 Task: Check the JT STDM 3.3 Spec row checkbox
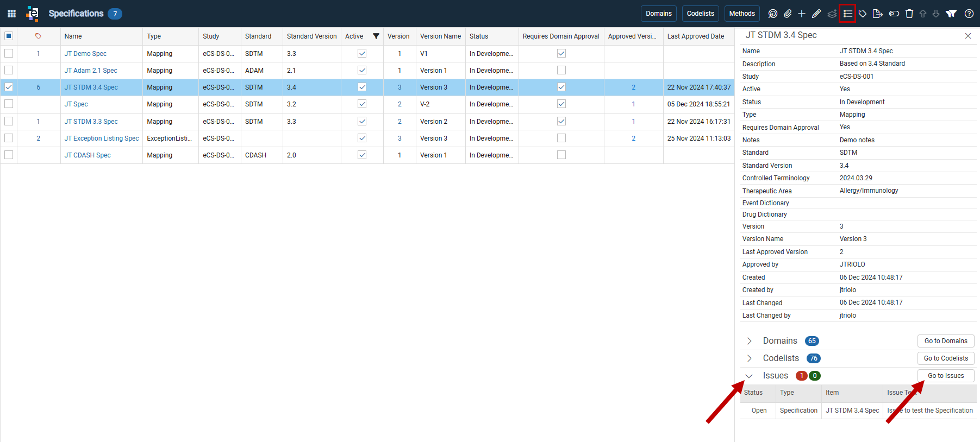click(9, 121)
